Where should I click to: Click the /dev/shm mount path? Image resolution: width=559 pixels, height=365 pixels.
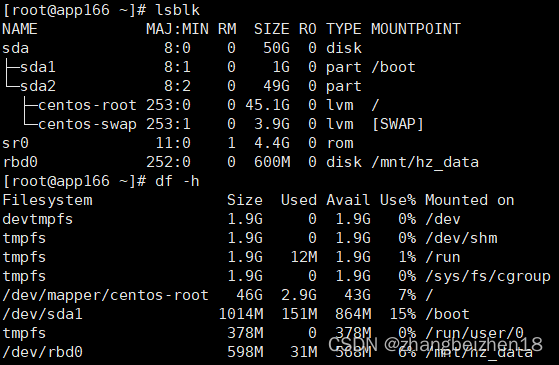point(461,238)
